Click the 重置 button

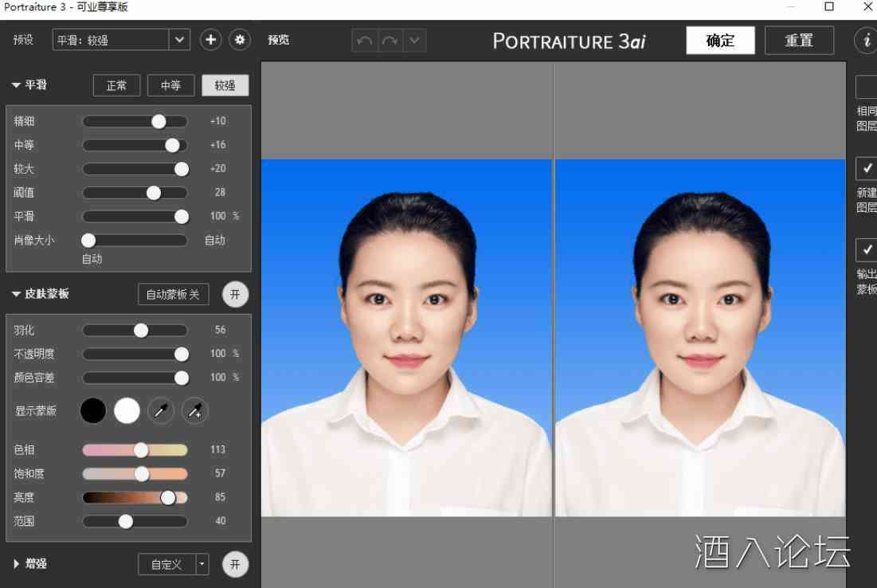tap(799, 41)
